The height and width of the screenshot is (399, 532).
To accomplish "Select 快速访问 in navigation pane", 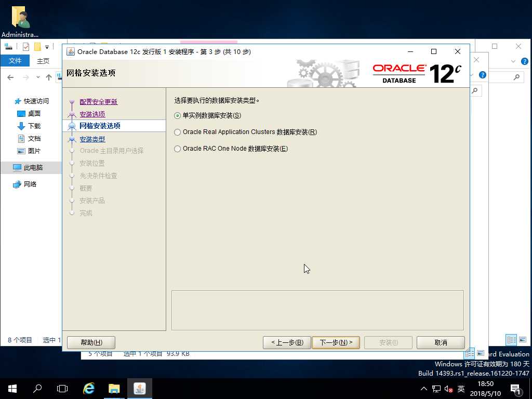I will point(32,101).
